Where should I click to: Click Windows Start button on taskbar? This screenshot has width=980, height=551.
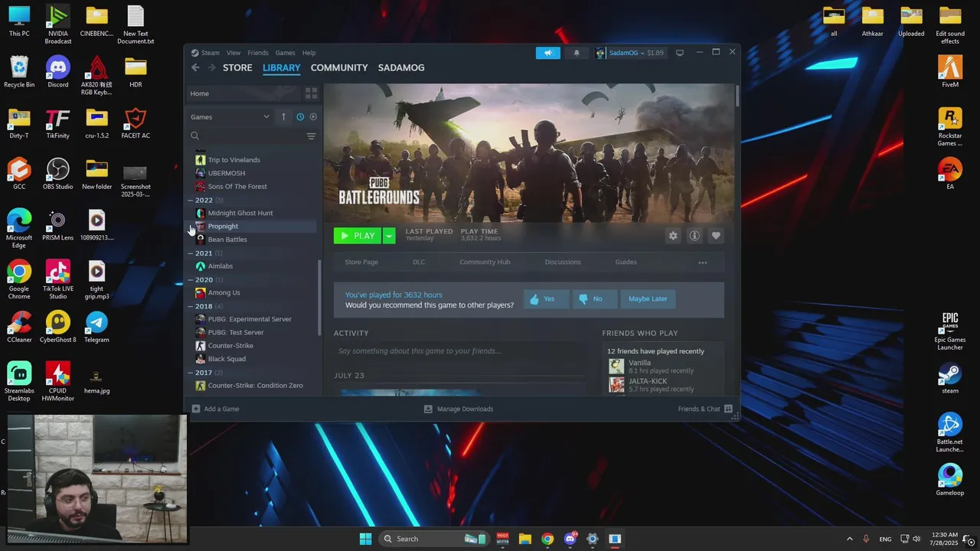[x=365, y=539]
